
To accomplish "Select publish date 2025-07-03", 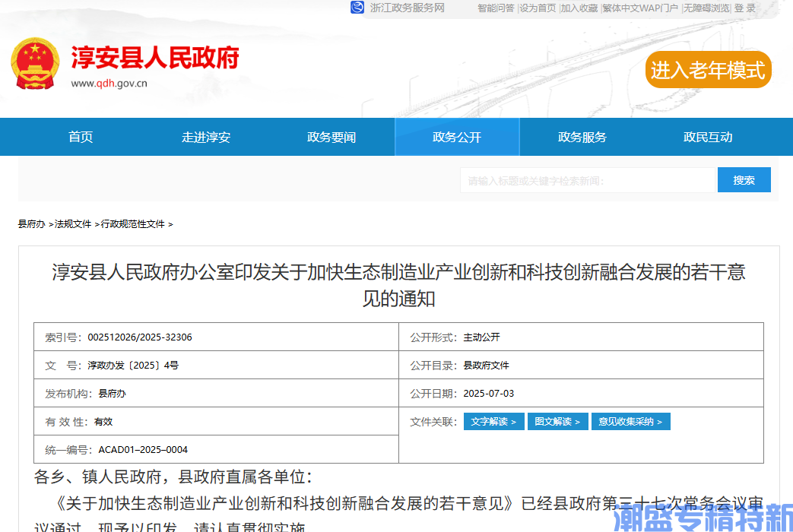I will 489,394.
